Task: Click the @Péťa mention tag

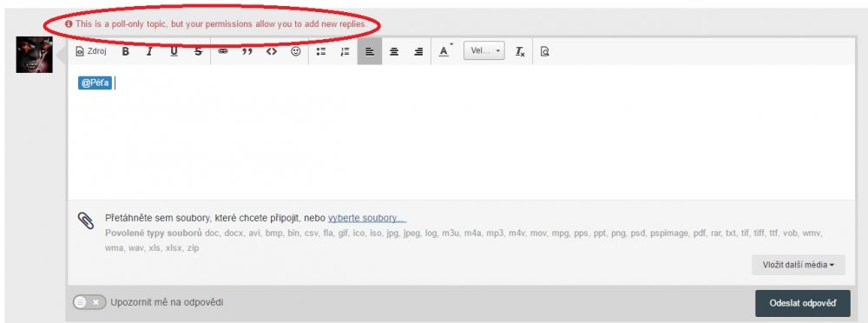Action: click(x=95, y=83)
